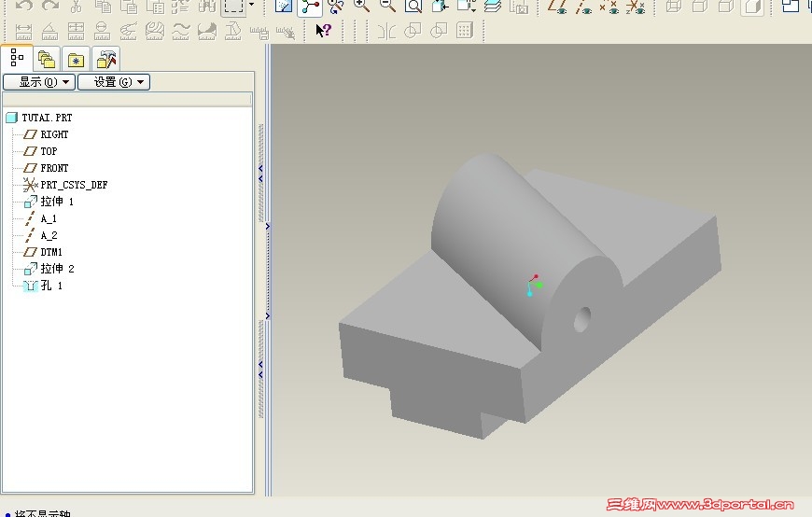Click the context-sensitive help arrow icon
The image size is (812, 517).
[x=324, y=31]
